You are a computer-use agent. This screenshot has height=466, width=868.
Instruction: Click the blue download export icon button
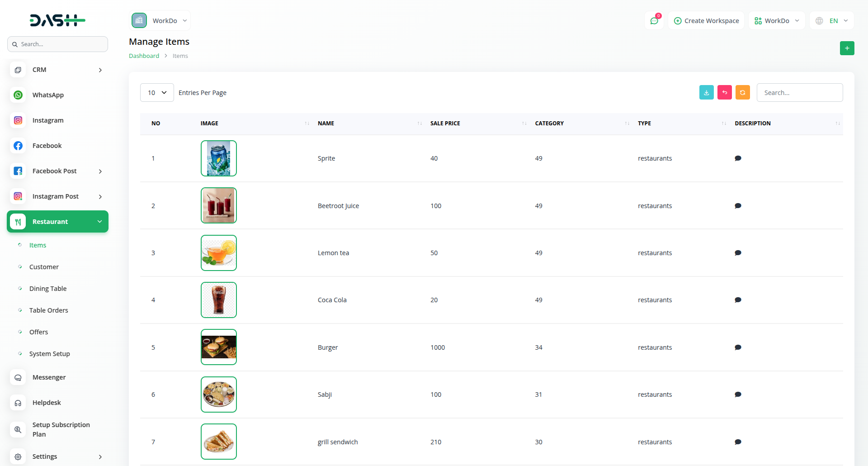point(706,92)
